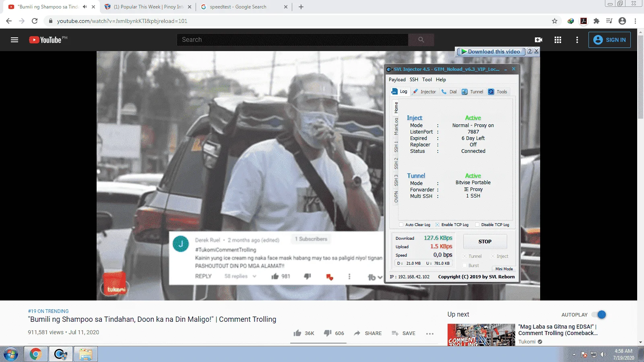
Task: Open the MainLog vertical tab
Action: (396, 126)
